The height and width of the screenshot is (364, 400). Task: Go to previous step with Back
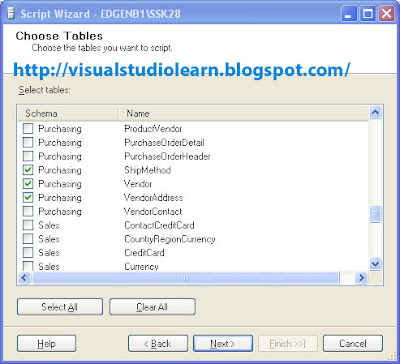click(158, 343)
